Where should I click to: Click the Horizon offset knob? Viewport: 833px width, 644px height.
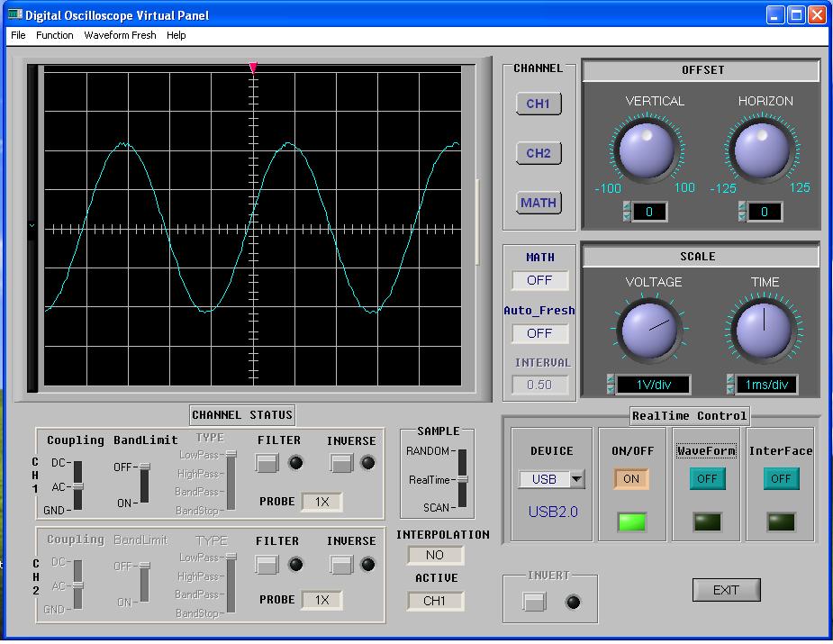click(x=762, y=150)
